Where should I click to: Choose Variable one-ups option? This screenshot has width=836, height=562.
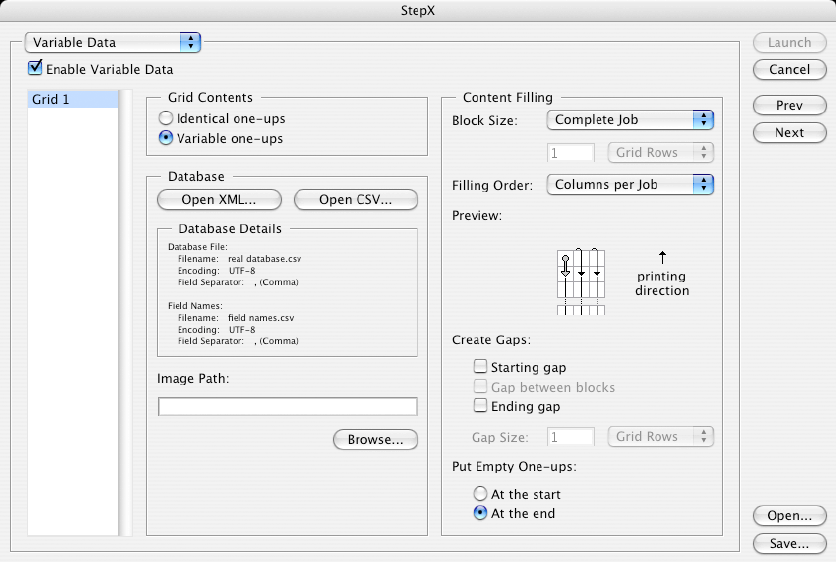pyautogui.click(x=167, y=138)
